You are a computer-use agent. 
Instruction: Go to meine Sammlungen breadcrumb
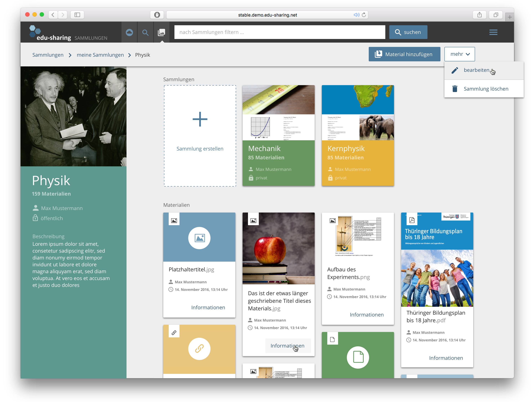point(100,55)
